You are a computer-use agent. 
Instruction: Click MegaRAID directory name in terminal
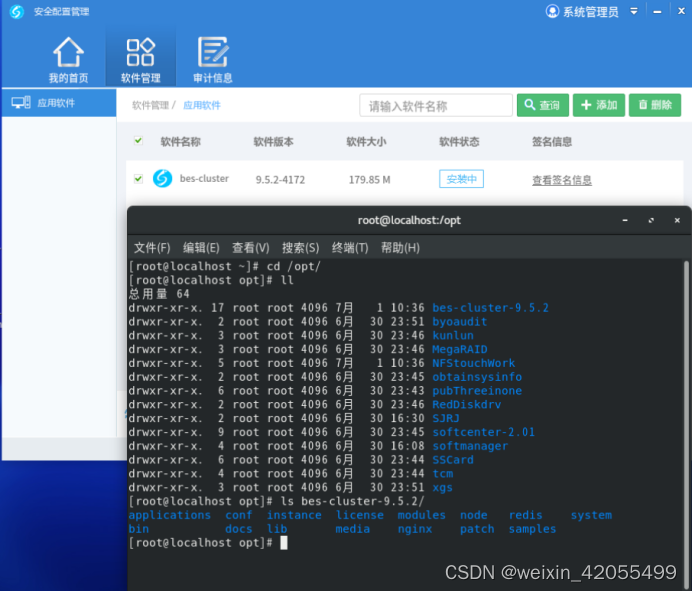point(459,349)
